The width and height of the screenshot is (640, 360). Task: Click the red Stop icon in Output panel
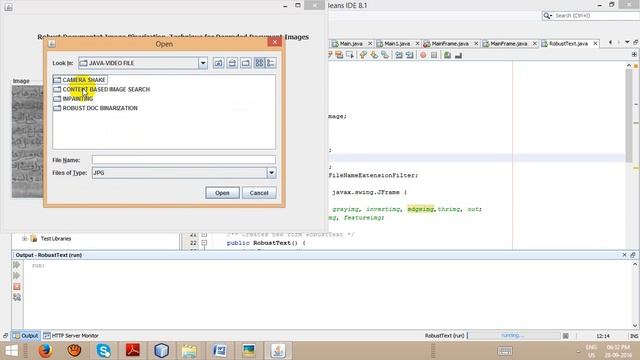coord(17,287)
